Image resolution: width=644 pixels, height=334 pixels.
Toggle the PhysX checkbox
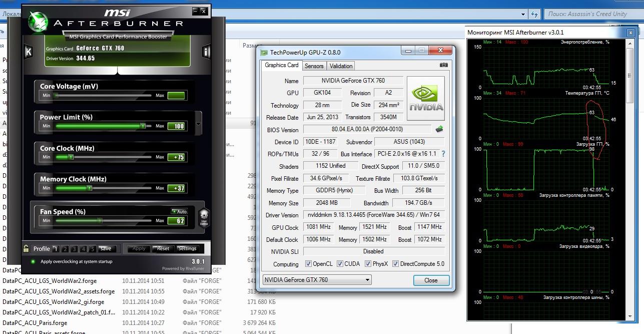[368, 264]
